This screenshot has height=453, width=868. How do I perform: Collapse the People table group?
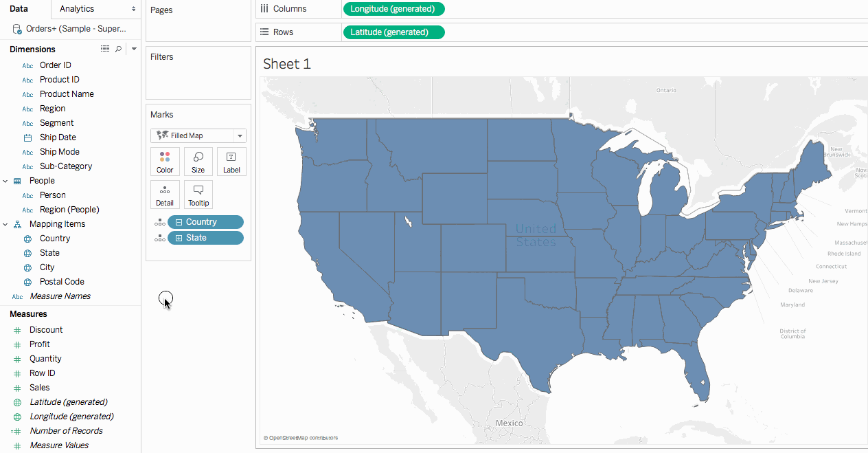[x=5, y=181]
